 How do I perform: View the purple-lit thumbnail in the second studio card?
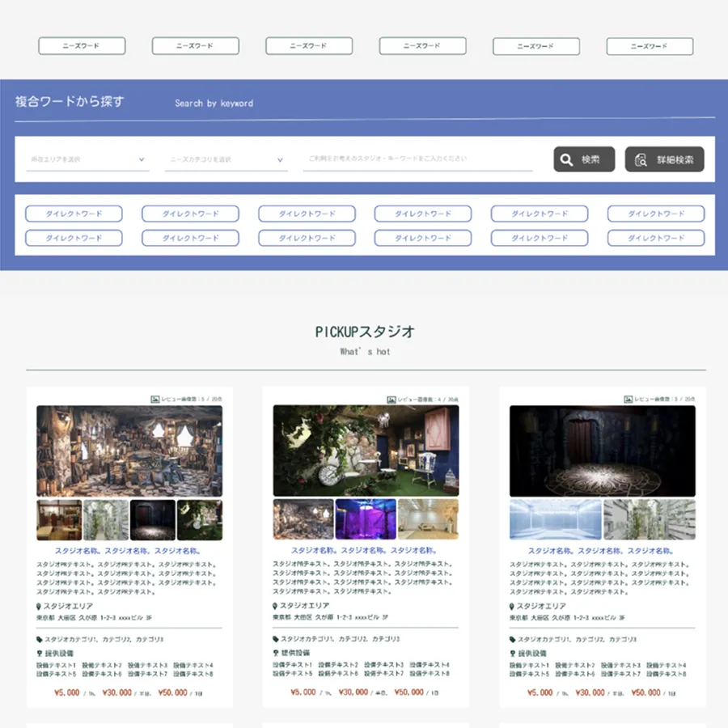366,519
